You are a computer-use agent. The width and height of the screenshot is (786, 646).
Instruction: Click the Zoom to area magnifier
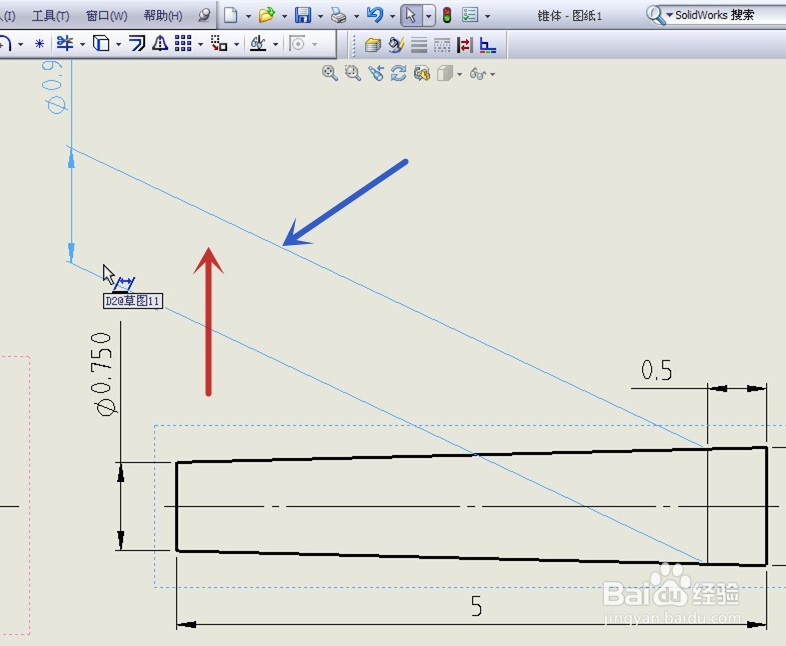click(x=353, y=73)
